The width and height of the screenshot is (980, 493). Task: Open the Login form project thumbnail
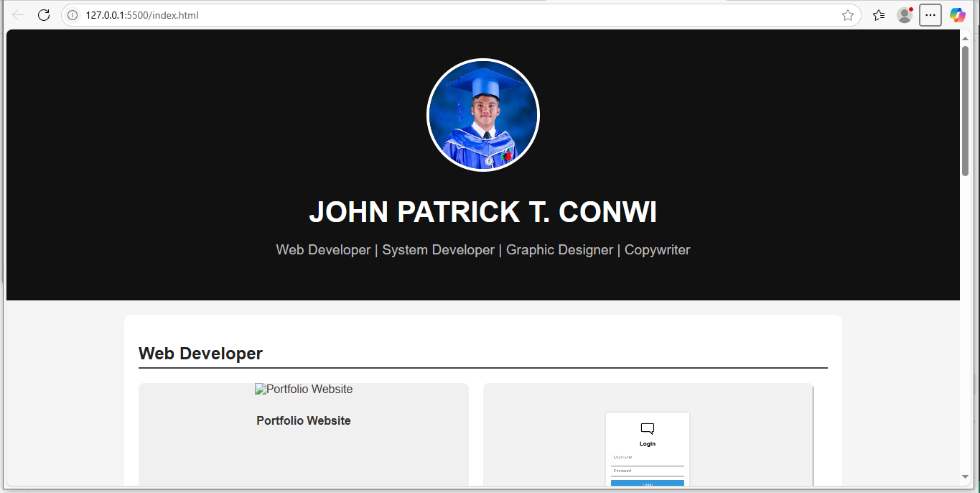648,435
